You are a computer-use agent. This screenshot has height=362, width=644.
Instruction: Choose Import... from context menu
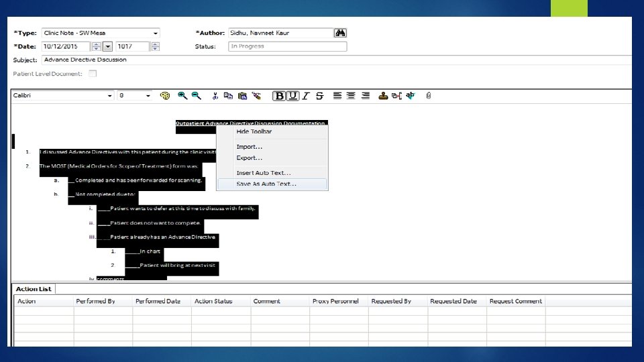(x=272, y=147)
